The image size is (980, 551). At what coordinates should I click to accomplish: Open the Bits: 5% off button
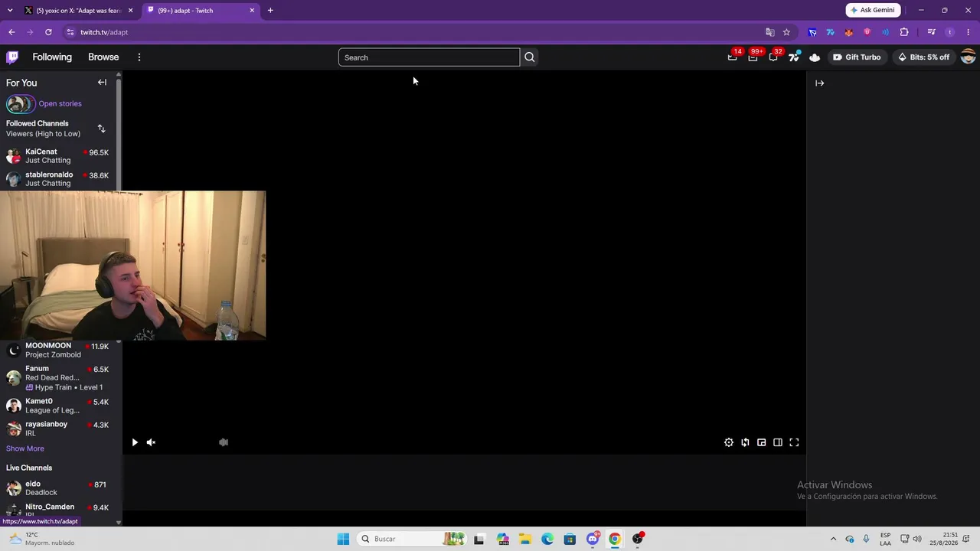tap(923, 57)
